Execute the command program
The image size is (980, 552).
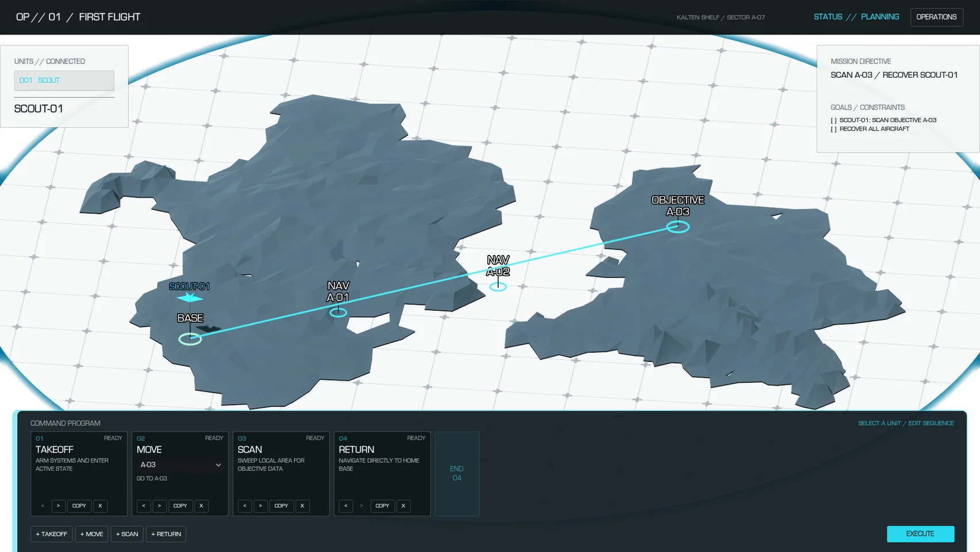(x=920, y=534)
